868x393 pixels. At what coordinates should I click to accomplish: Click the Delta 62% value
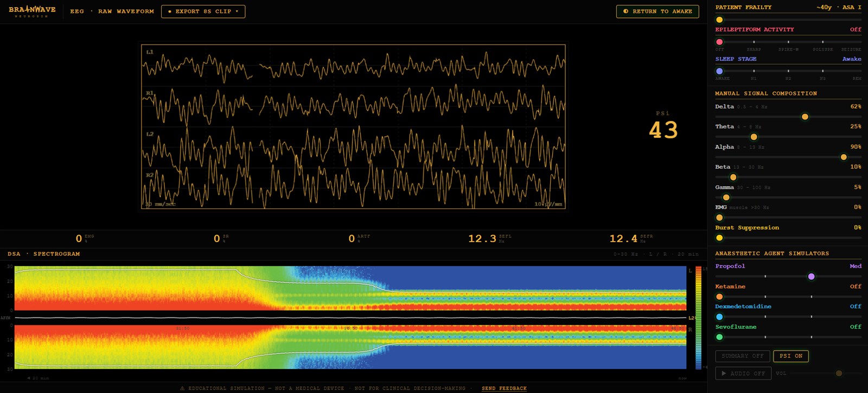[x=856, y=106]
